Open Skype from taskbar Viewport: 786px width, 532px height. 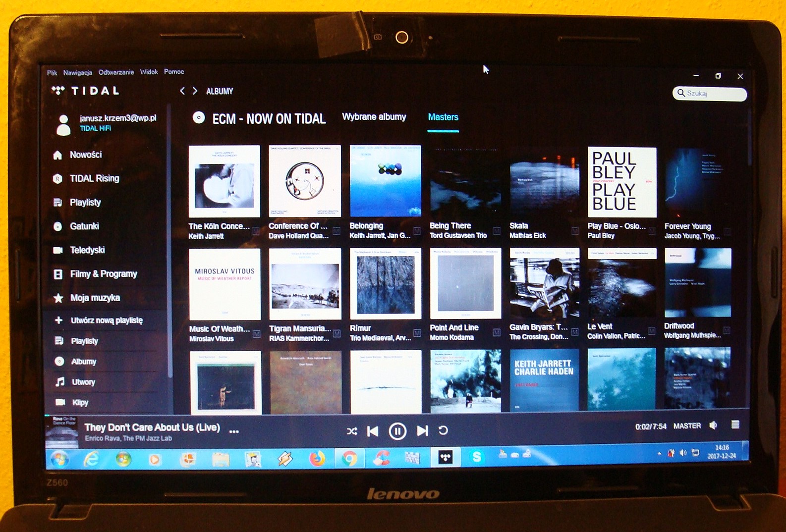[x=476, y=457]
